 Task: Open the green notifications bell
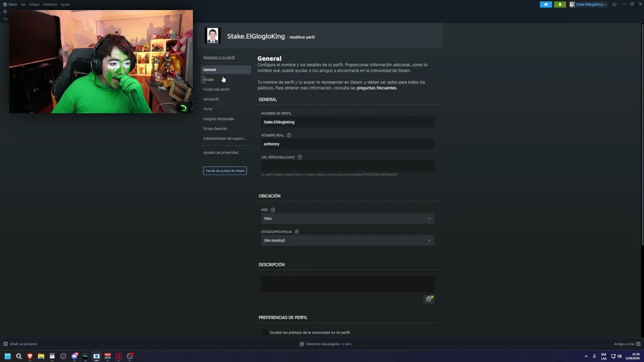click(x=560, y=5)
